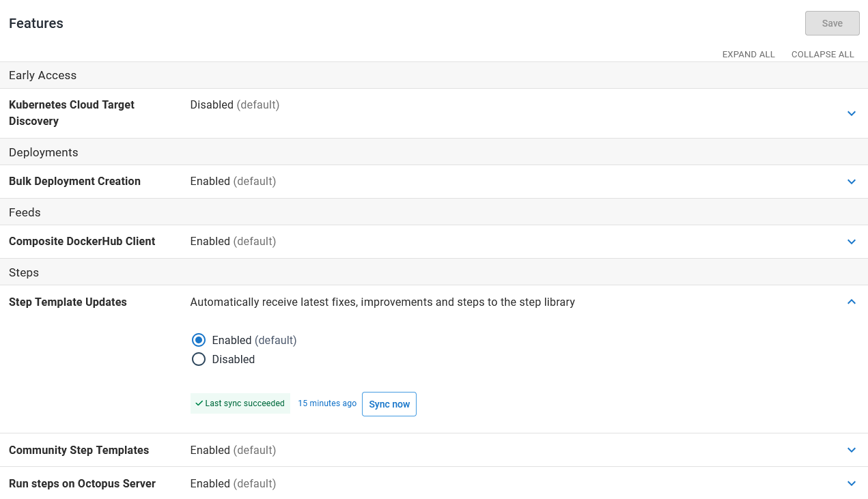Click Community Step Templates' Enabled (default) value
This screenshot has height=499, width=868.
(x=233, y=451)
